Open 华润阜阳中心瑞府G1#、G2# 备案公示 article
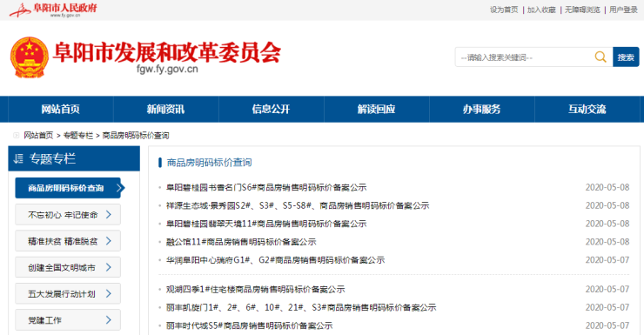The height and width of the screenshot is (335, 644). click(275, 260)
